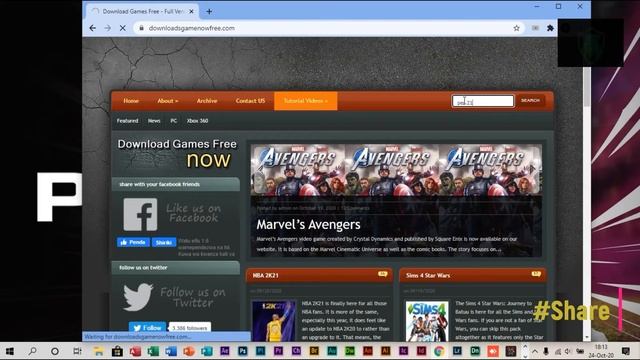This screenshot has width=640, height=360.
Task: Bookmark this page with the star
Action: click(x=516, y=28)
